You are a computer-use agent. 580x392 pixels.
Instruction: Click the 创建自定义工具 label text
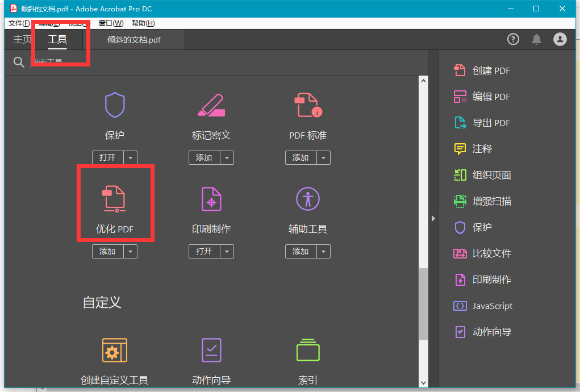click(x=115, y=380)
